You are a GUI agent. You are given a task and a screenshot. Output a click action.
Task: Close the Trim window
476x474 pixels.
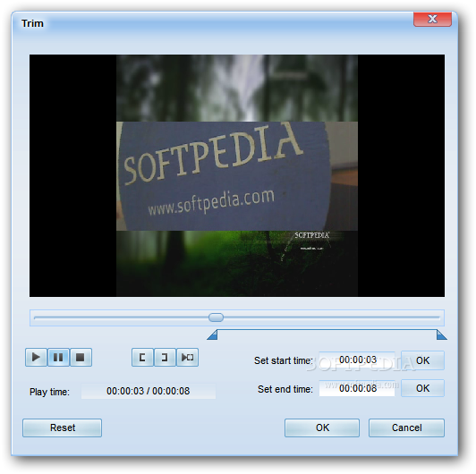tap(432, 19)
